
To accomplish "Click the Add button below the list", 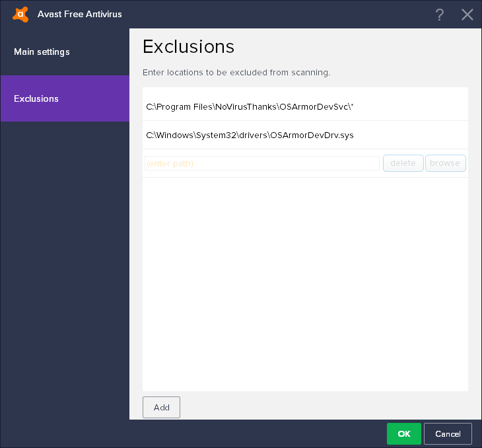I will tap(161, 407).
